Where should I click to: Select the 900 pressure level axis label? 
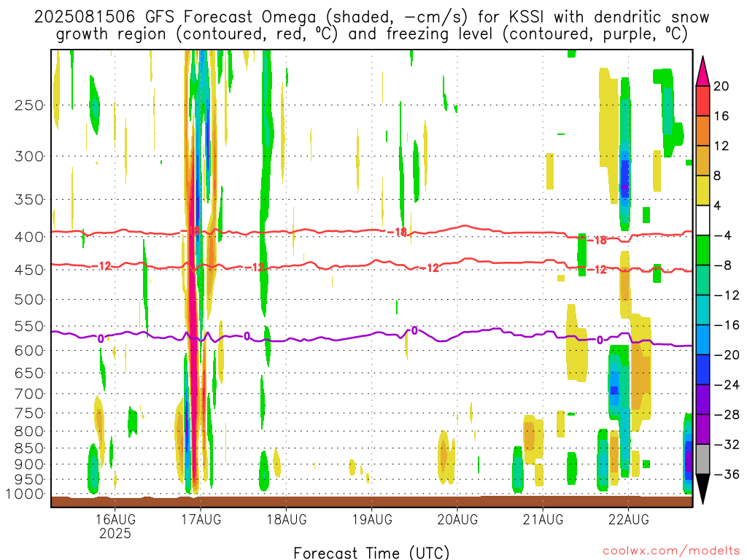click(29, 464)
